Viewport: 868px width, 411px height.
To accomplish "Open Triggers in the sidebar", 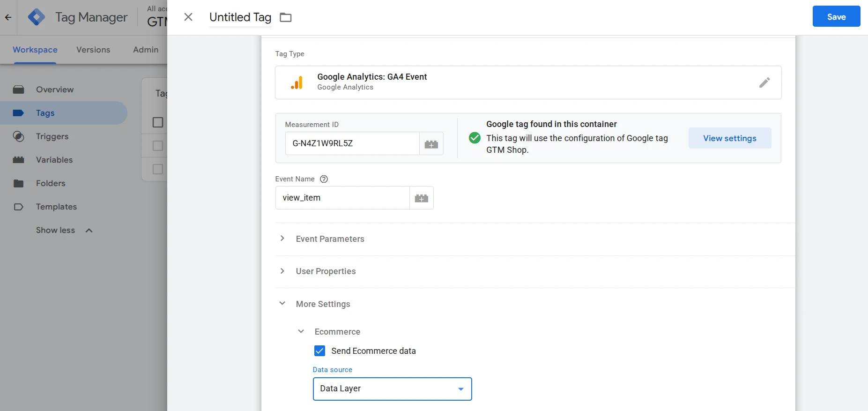I will [x=52, y=136].
